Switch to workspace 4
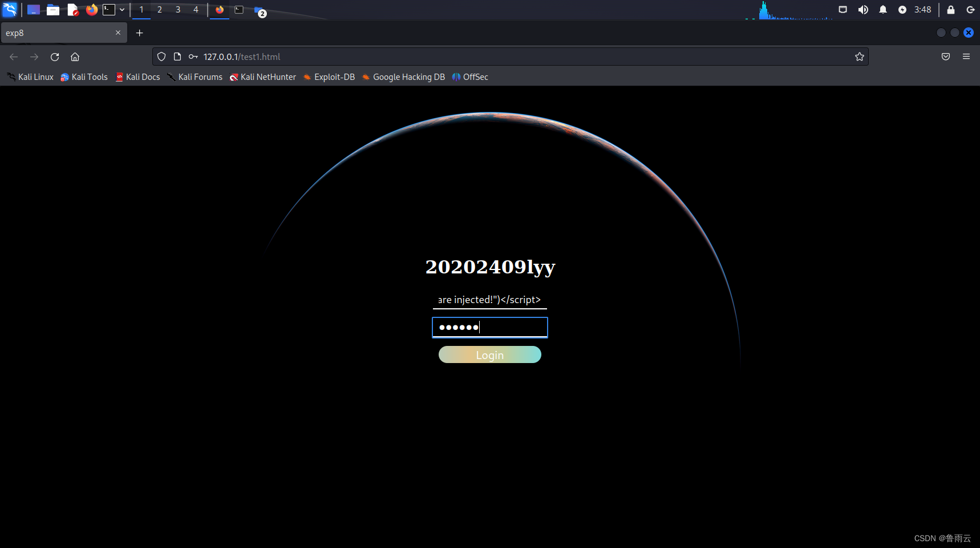The width and height of the screenshot is (980, 548). click(x=196, y=10)
